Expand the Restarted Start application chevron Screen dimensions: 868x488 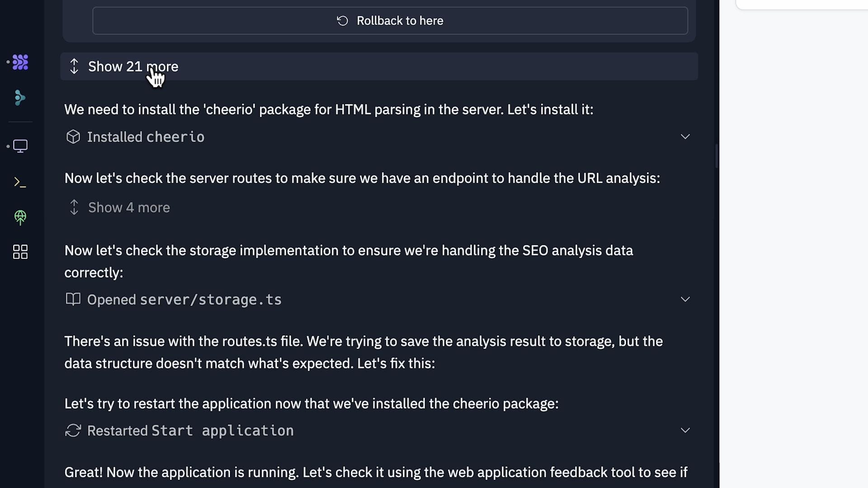(685, 430)
